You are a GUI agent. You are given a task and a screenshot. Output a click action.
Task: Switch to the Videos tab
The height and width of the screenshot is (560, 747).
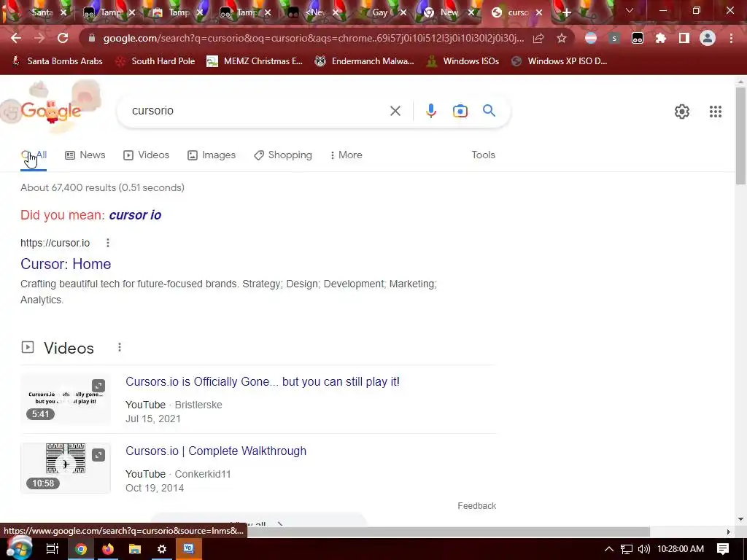(x=146, y=155)
